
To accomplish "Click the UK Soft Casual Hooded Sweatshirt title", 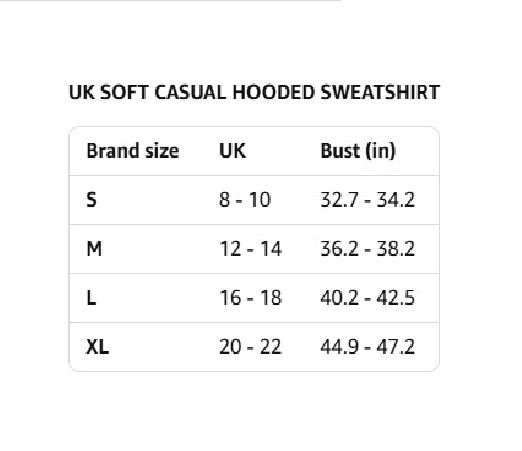I will [254, 92].
